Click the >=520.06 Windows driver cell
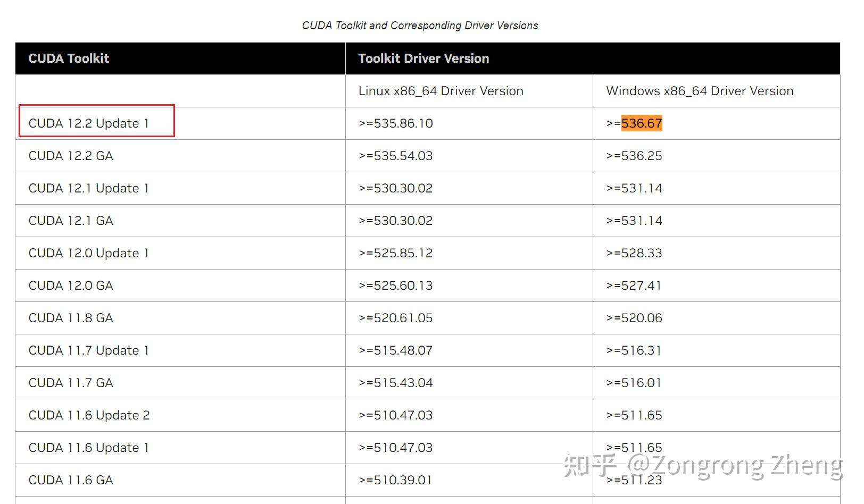864x504 pixels. point(634,318)
